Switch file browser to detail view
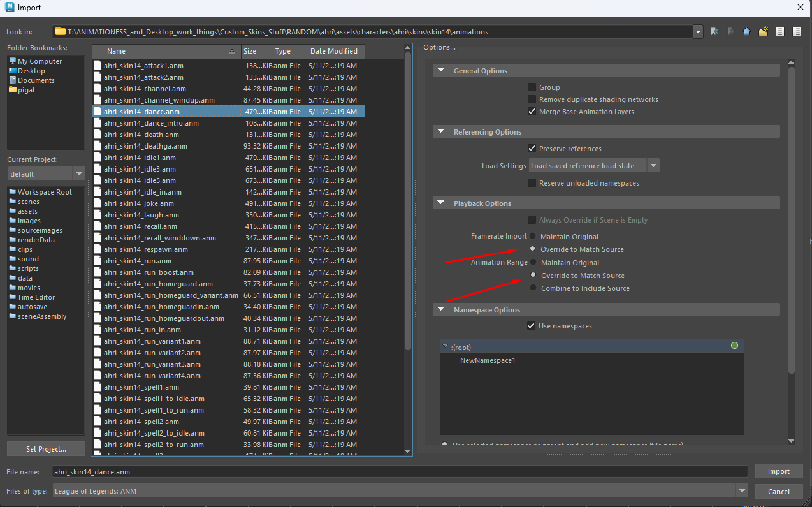 click(797, 31)
